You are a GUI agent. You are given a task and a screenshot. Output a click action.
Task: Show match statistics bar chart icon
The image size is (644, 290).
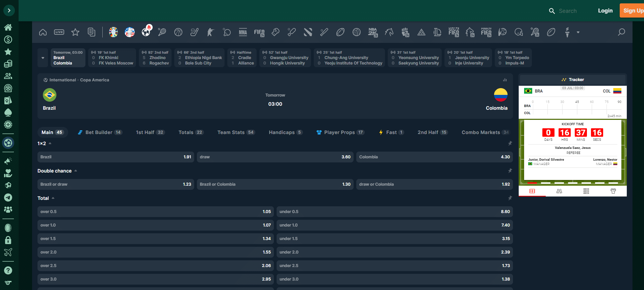point(505,80)
